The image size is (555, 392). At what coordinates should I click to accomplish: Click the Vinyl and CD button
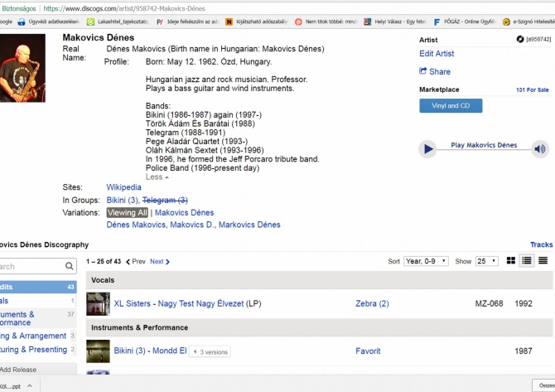click(x=451, y=105)
